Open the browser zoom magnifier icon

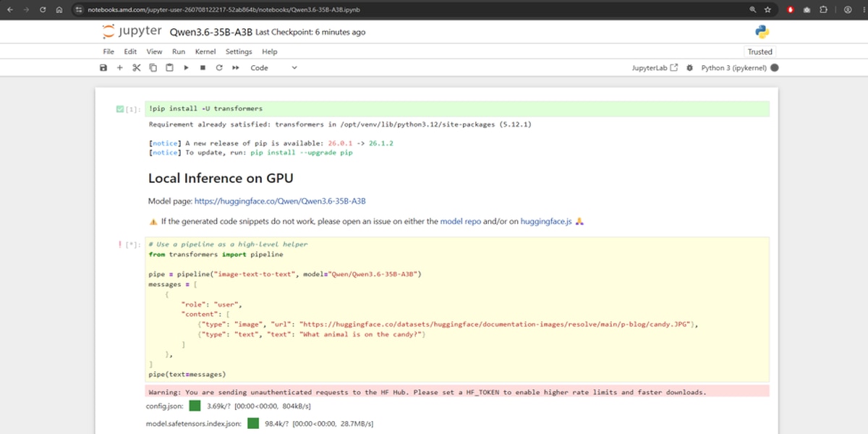[x=753, y=9]
